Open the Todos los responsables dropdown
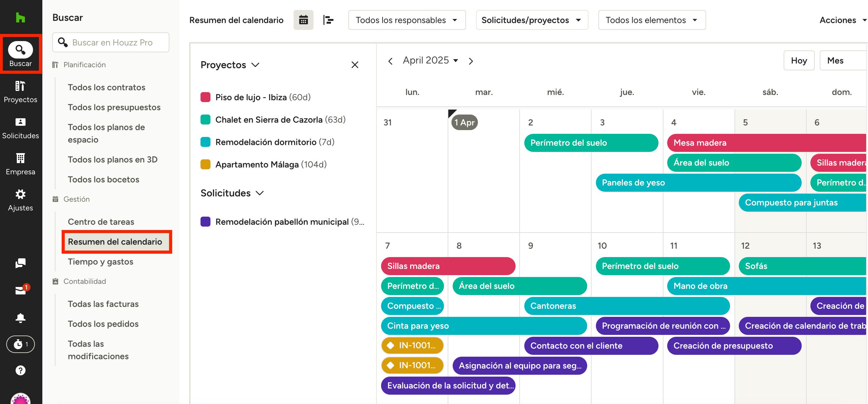 click(407, 20)
